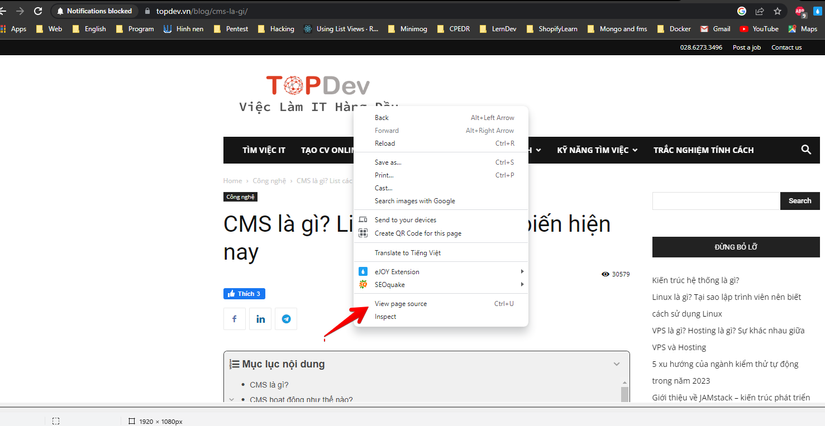
Task: Open the Post a job link
Action: [747, 47]
